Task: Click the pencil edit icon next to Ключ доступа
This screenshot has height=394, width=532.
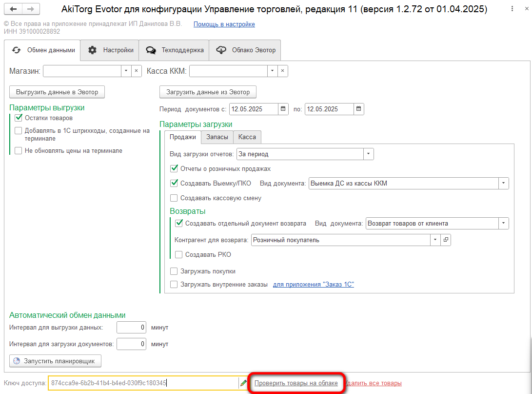Action: click(x=243, y=383)
